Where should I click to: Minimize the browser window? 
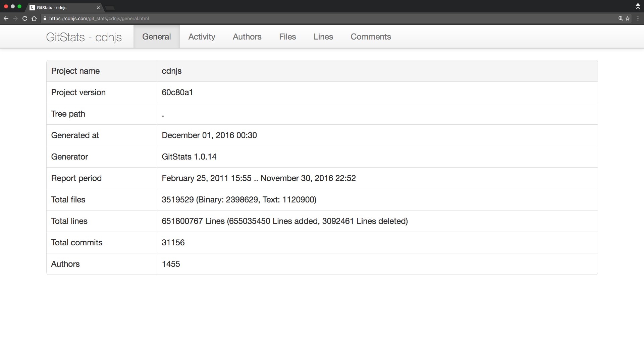(x=13, y=6)
